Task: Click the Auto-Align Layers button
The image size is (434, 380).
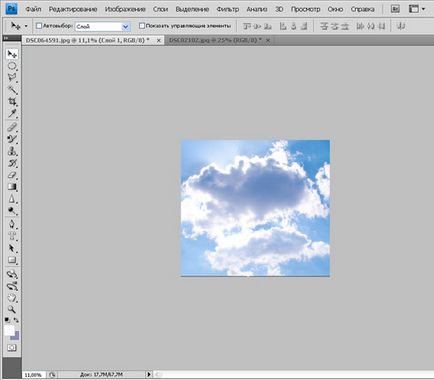Action: (x=402, y=26)
